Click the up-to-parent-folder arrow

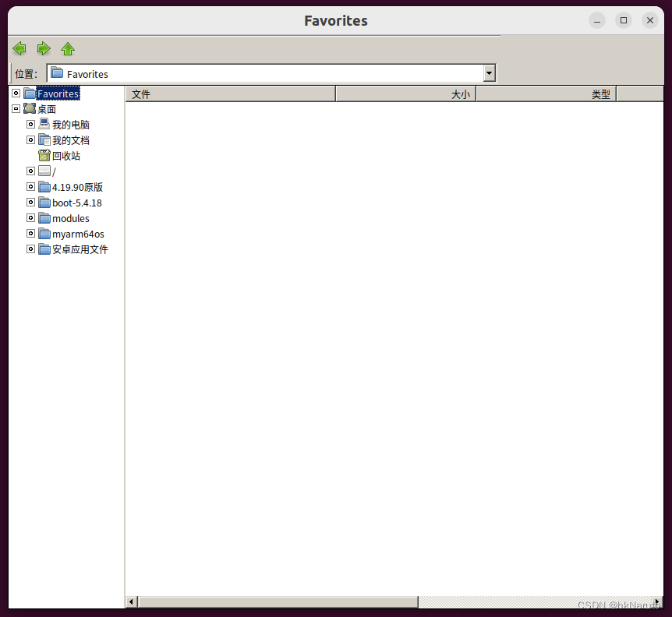pyautogui.click(x=67, y=48)
